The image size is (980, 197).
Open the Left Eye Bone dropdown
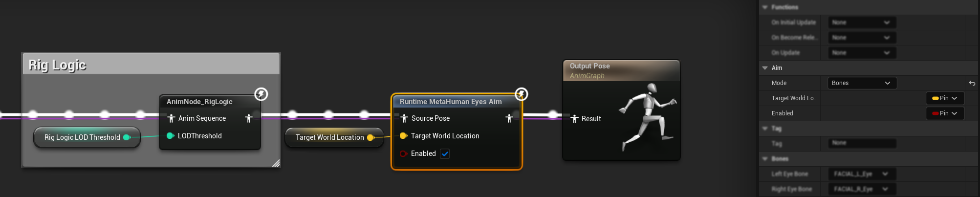[x=862, y=174]
